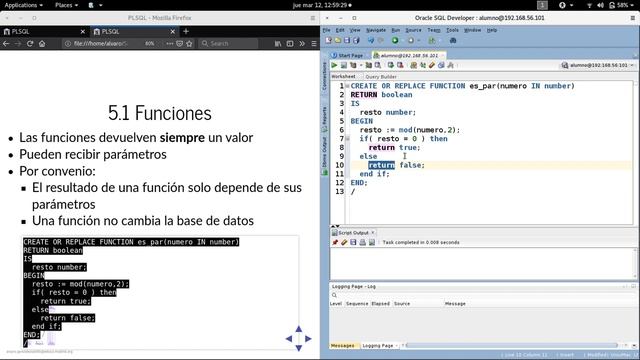This screenshot has width=640, height=360.
Task: Open the Places menu dropdown
Action: tap(67, 5)
